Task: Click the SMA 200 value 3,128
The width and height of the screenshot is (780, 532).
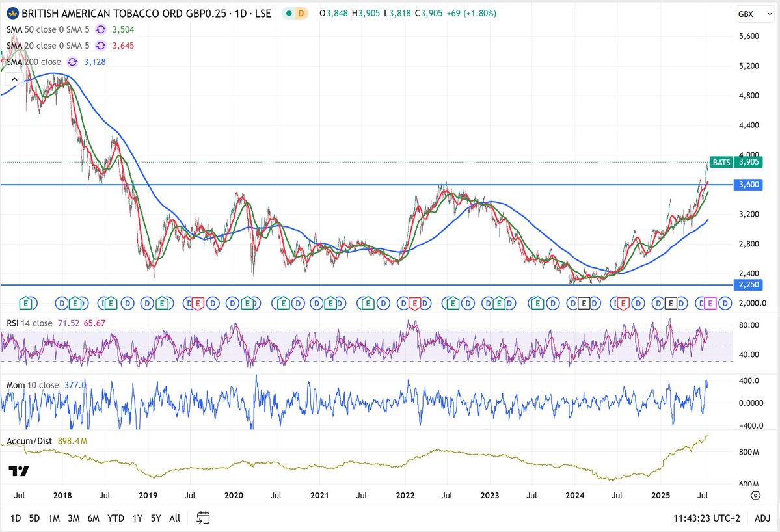Action: 94,62
